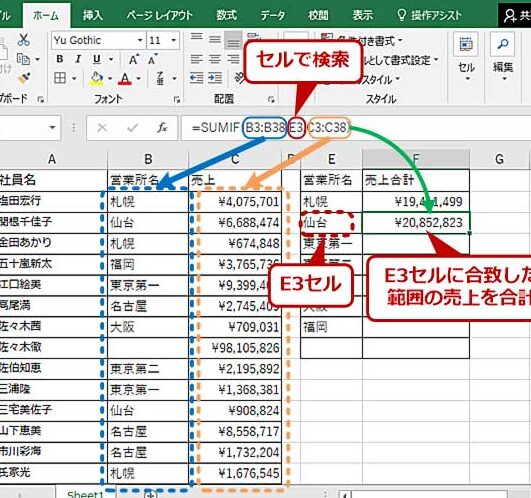This screenshot has width=531, height=498.
Task: Click the Cut scissors icon
Action: (23, 40)
